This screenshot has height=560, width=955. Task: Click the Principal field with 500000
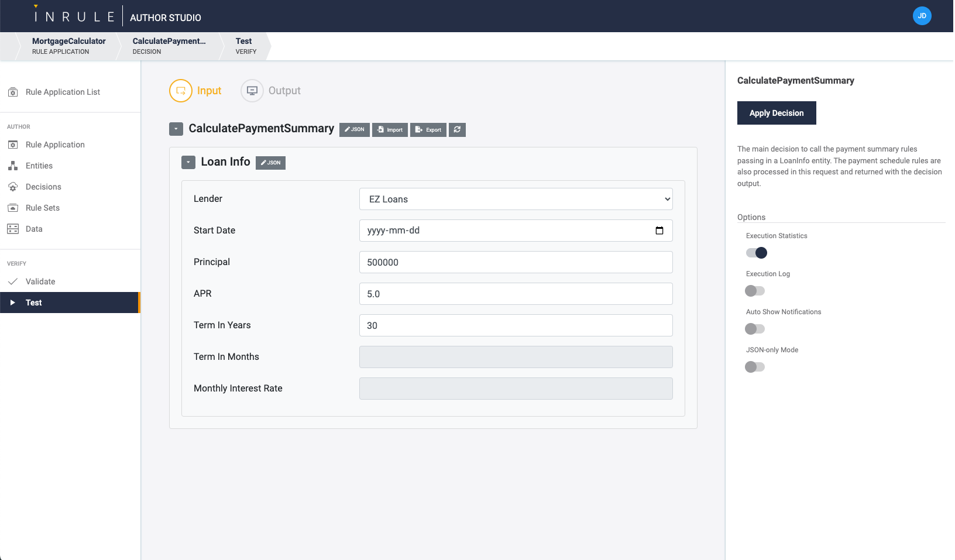516,262
